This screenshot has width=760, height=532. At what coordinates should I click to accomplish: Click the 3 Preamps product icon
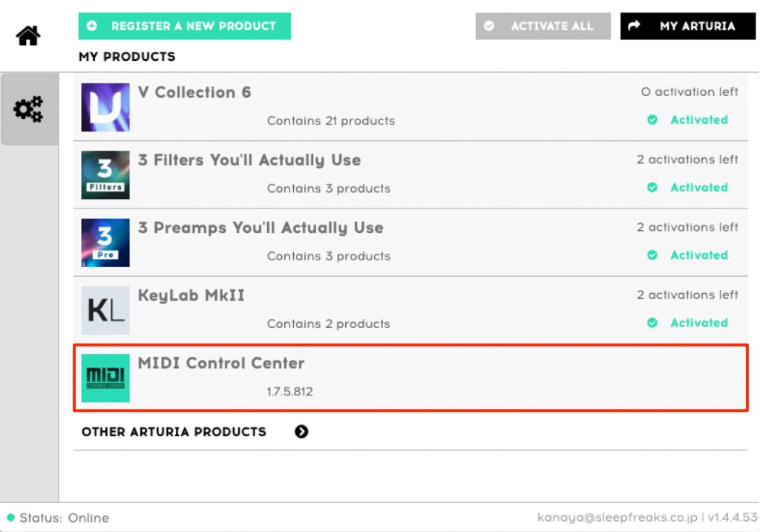tap(105, 243)
